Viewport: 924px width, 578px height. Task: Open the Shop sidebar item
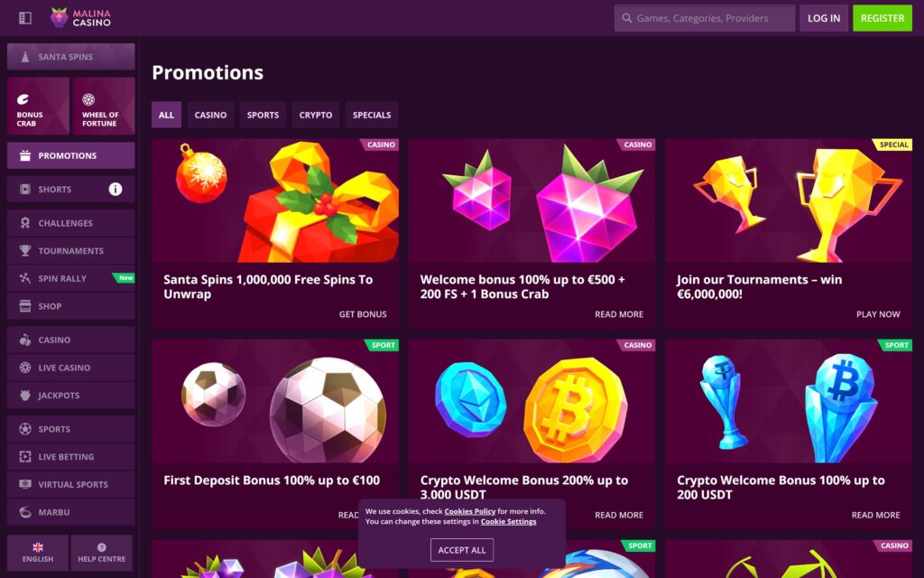70,306
